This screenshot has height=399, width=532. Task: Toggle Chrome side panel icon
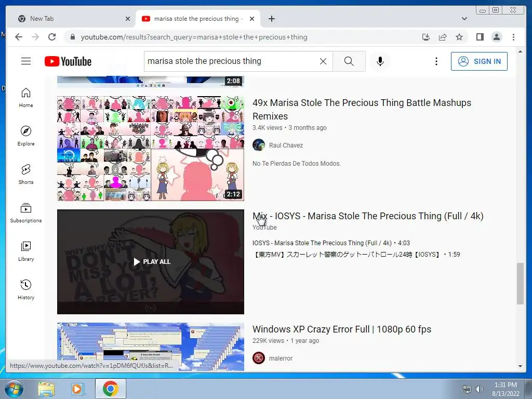(x=480, y=37)
